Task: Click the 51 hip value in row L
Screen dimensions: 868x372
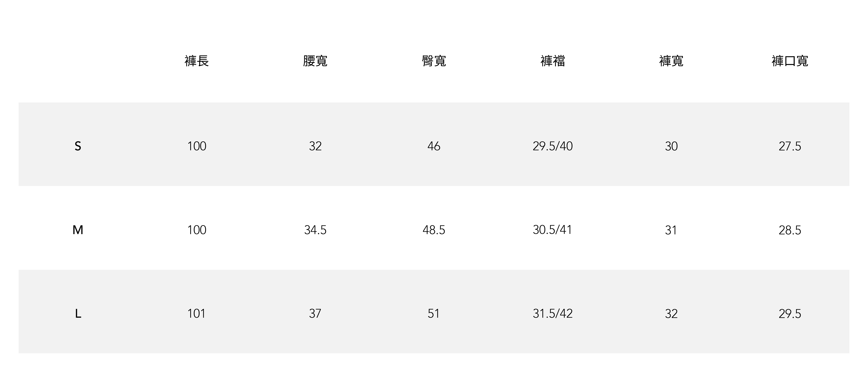Action: (434, 314)
